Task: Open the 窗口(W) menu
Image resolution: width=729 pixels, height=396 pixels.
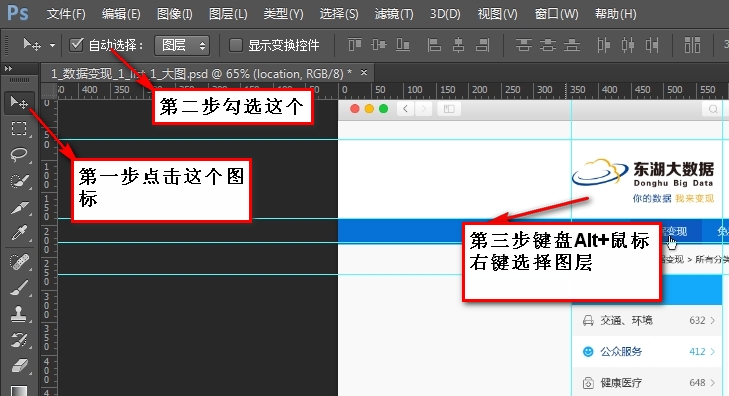Action: 556,14
